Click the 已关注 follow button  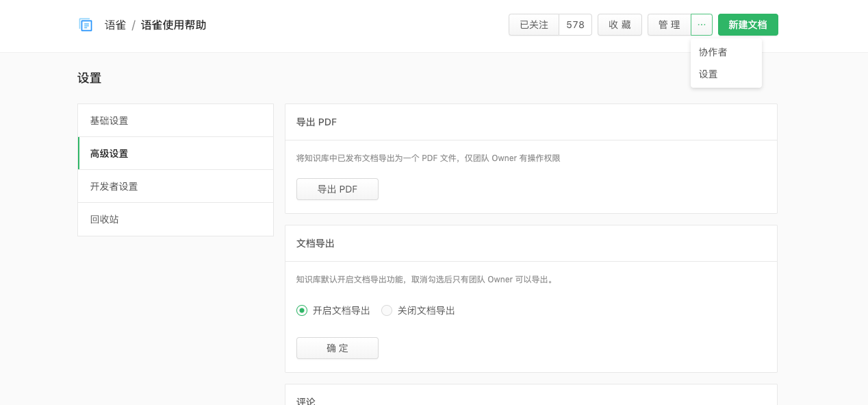click(x=534, y=25)
